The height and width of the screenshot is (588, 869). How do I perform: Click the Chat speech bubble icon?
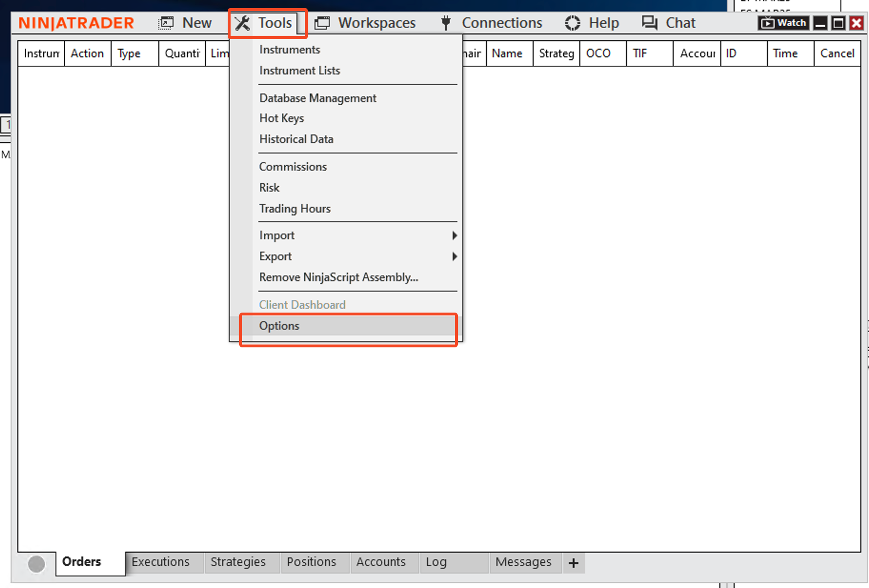pyautogui.click(x=649, y=23)
